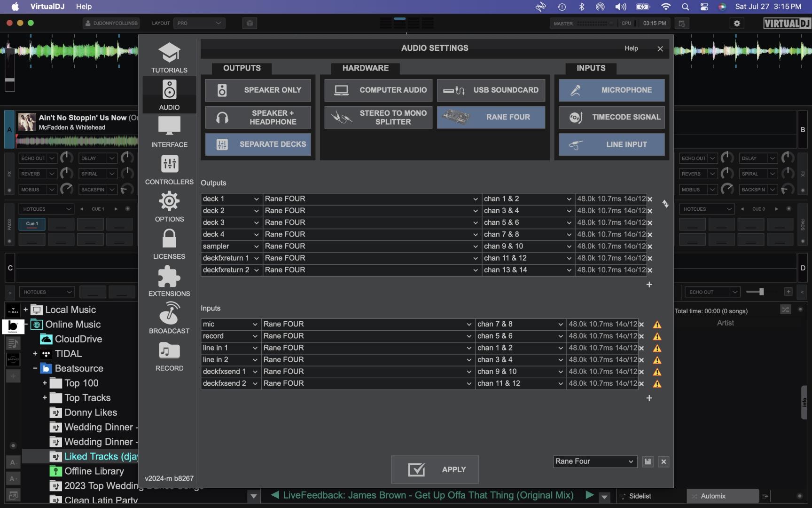Open Help link in Audio Settings

[x=631, y=48]
